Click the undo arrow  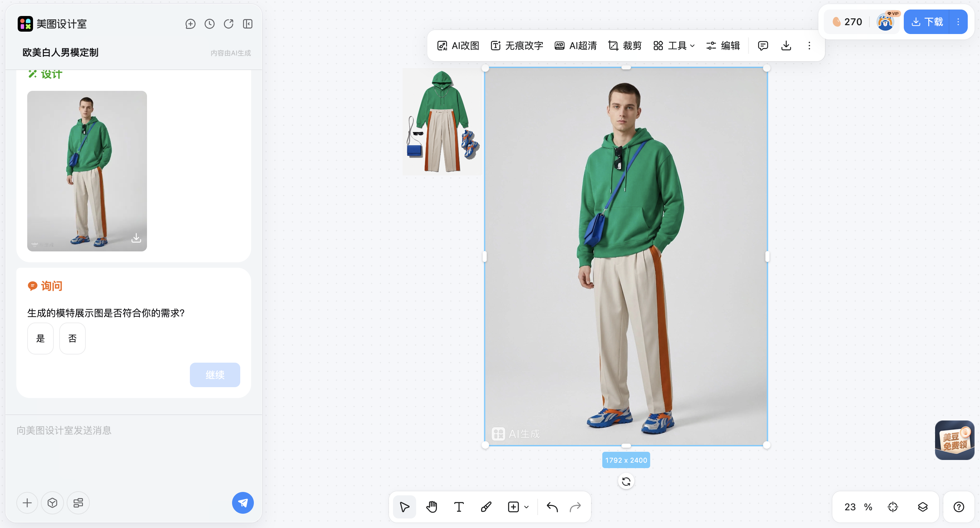pos(552,507)
